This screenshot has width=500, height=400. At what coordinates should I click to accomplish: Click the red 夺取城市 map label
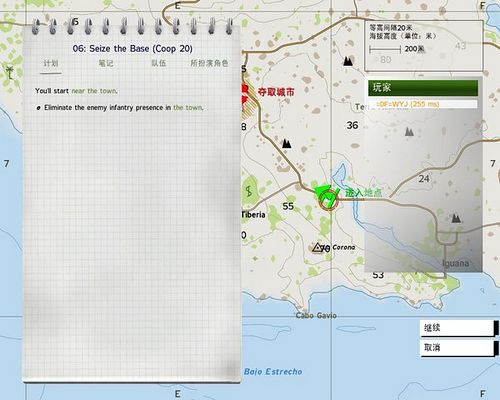click(276, 92)
